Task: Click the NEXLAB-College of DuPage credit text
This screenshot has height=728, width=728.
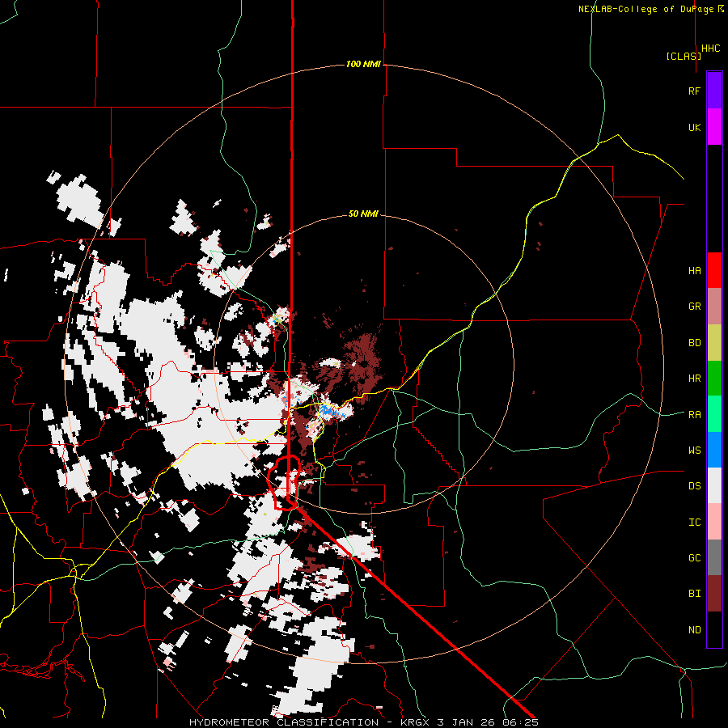Action: pos(645,9)
